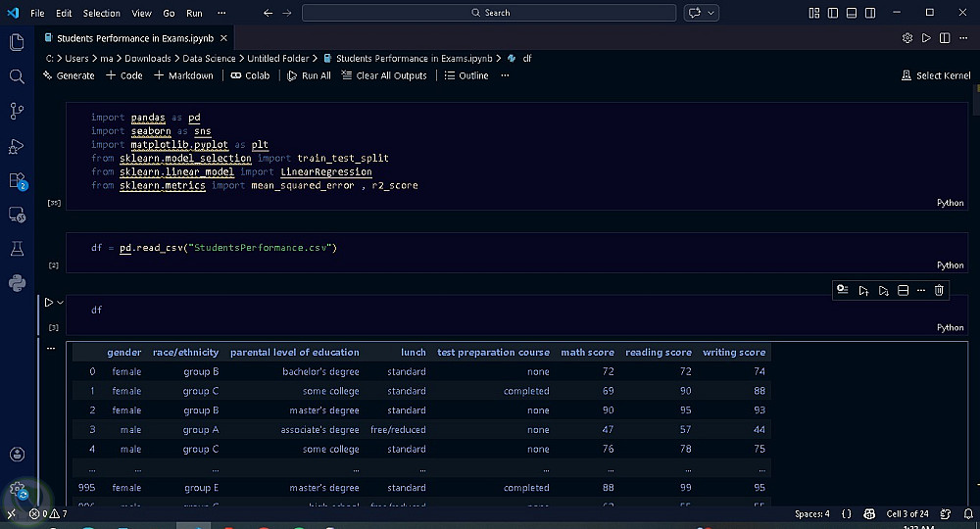Click the Data Science breadcrumb segment
980x529 pixels.
pyautogui.click(x=209, y=58)
